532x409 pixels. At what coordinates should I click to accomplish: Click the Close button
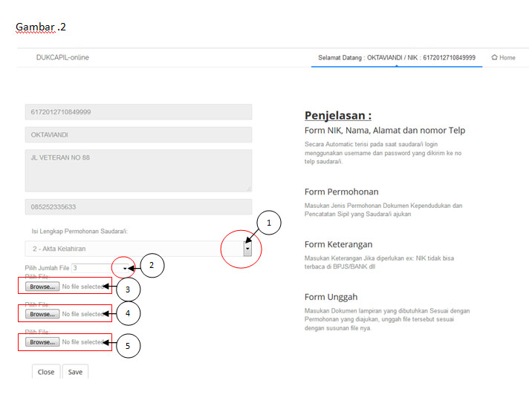(46, 371)
